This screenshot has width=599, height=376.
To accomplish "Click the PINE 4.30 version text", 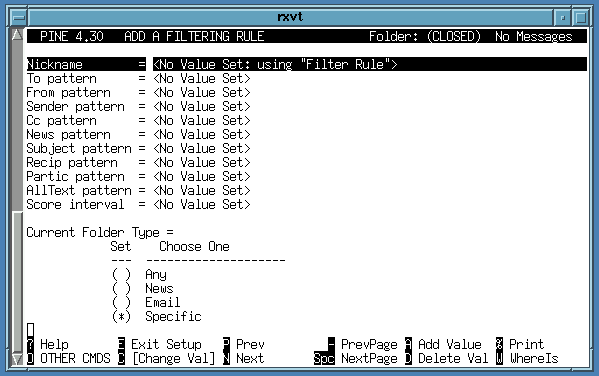I will (x=72, y=36).
